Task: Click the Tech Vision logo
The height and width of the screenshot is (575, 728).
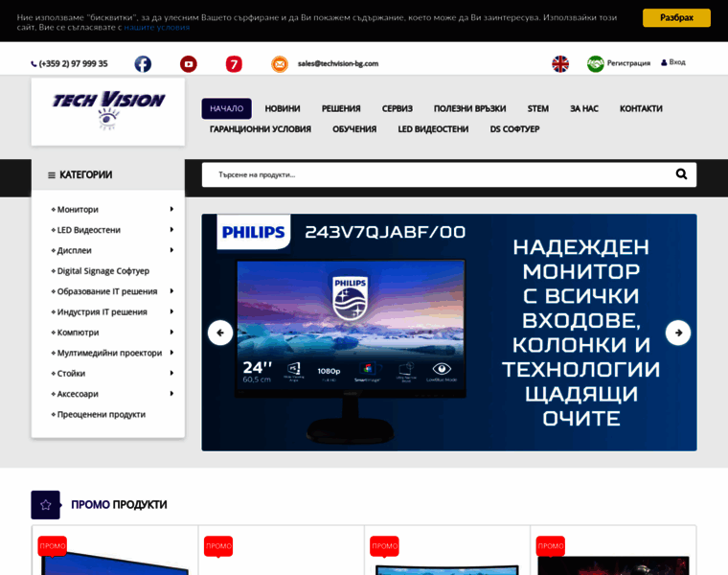Action: (x=108, y=111)
